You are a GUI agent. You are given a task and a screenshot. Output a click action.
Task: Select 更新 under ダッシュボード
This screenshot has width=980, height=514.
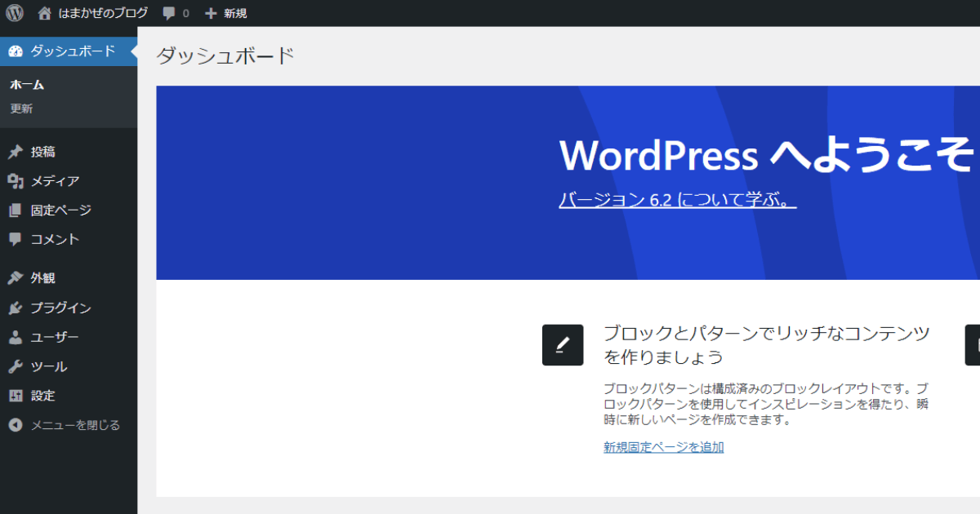point(21,108)
